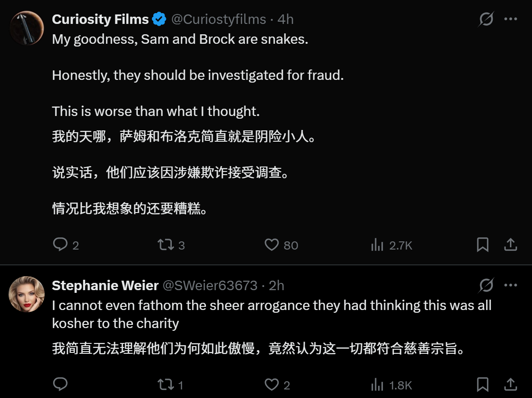Viewport: 532px width, 398px height.
Task: Open Curiosity Films profile avatar
Action: coord(27,28)
